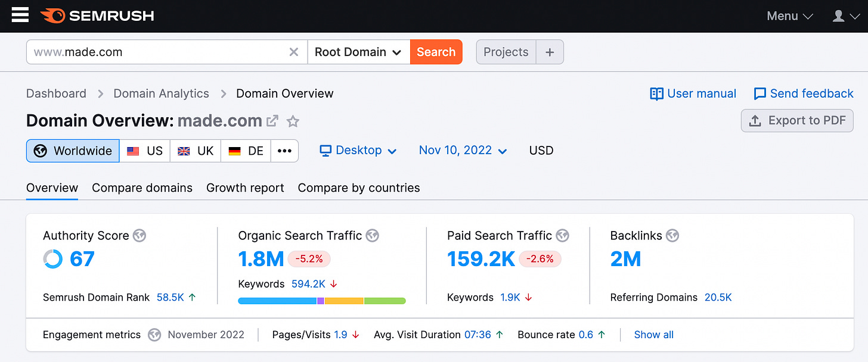
Task: Open the Root Domain dropdown
Action: tap(358, 52)
